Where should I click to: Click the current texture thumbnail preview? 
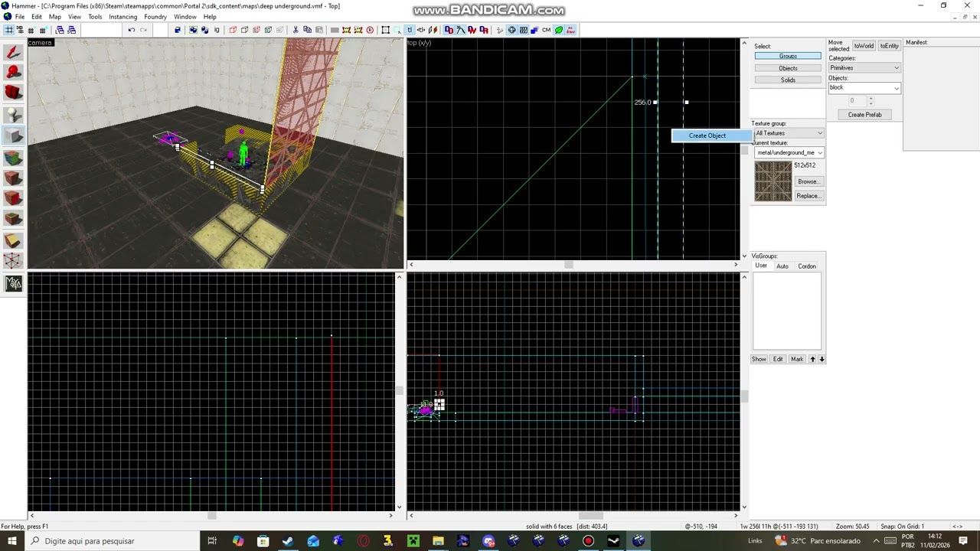pyautogui.click(x=773, y=181)
